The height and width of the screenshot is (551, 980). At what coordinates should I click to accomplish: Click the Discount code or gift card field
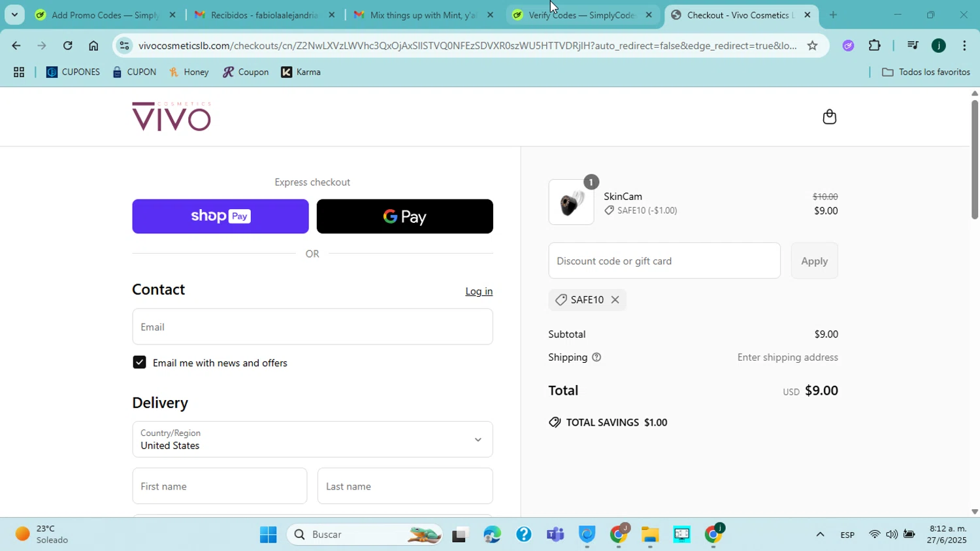point(664,261)
